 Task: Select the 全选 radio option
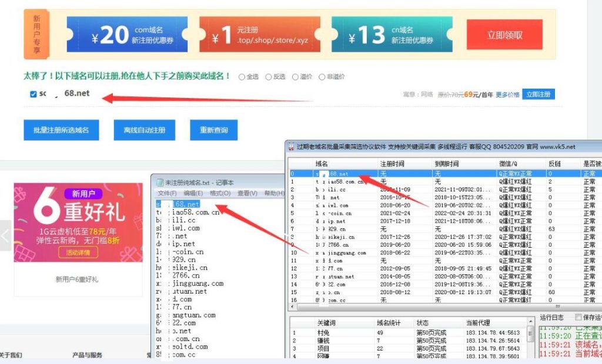point(242,77)
